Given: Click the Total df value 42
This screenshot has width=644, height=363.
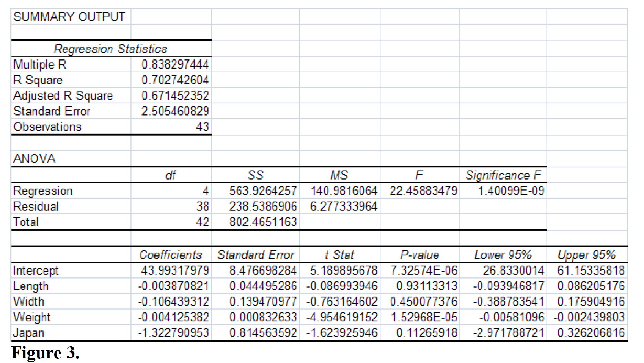Looking at the screenshot, I should click(x=203, y=222).
